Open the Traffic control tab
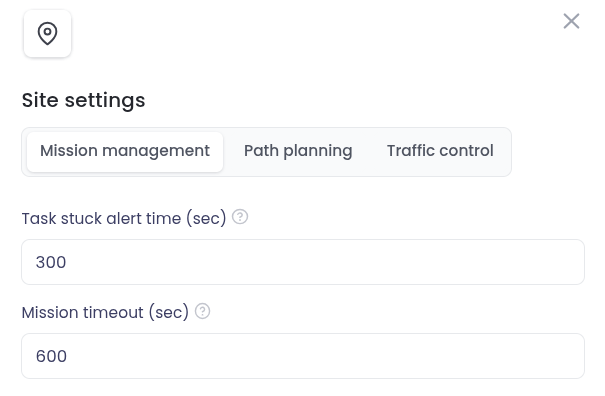This screenshot has width=605, height=396. (x=440, y=151)
